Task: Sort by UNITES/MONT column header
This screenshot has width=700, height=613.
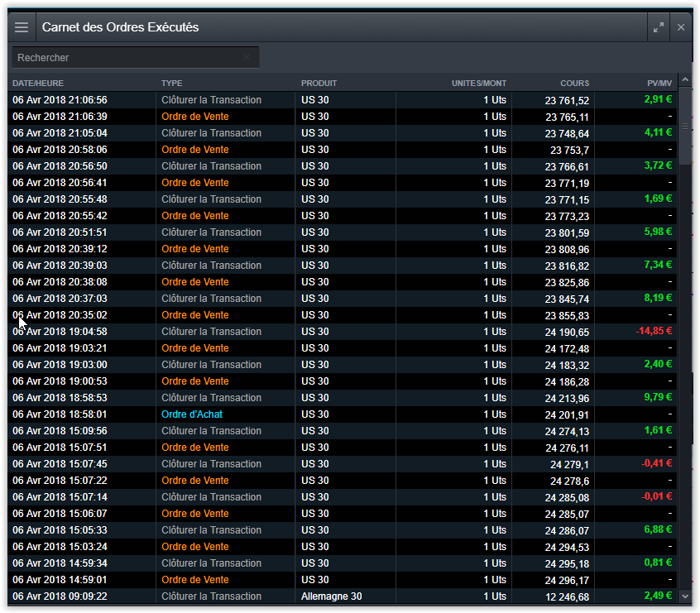Action: (479, 83)
